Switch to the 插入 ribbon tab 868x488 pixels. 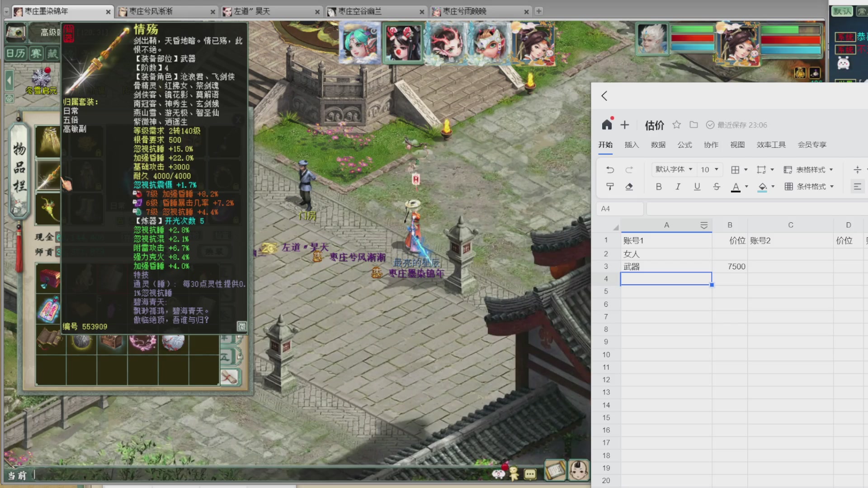(632, 145)
